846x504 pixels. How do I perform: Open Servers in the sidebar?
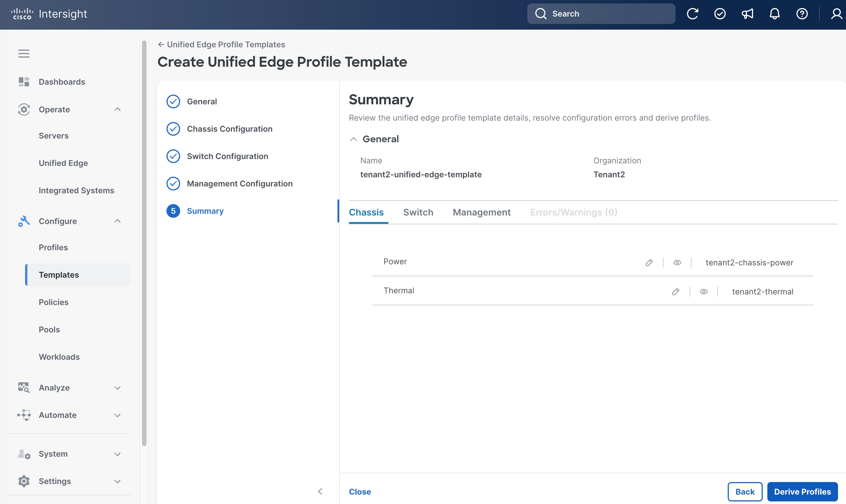click(x=54, y=136)
